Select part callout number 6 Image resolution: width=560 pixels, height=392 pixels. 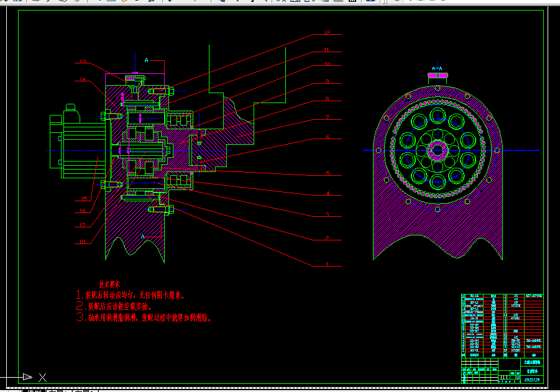(328, 137)
